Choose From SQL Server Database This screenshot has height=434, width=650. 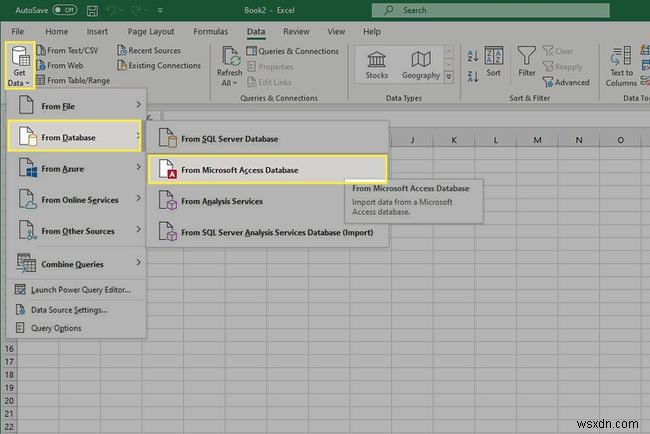point(268,138)
